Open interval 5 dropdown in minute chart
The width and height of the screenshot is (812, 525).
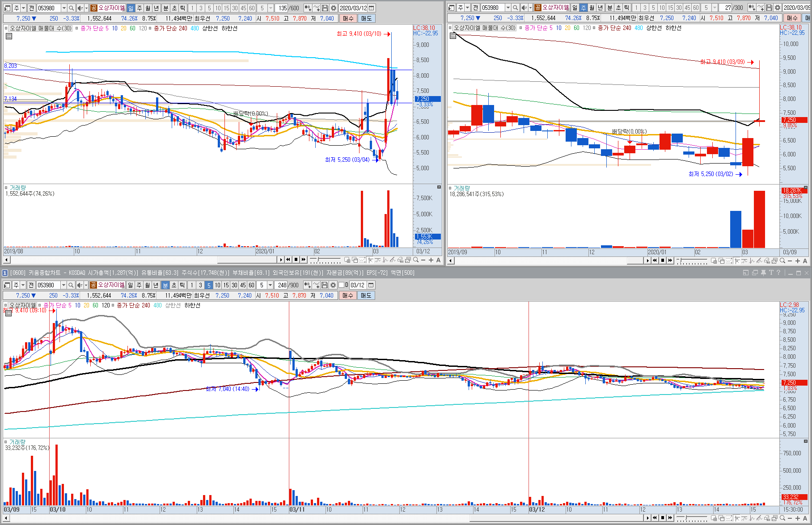tap(270, 285)
